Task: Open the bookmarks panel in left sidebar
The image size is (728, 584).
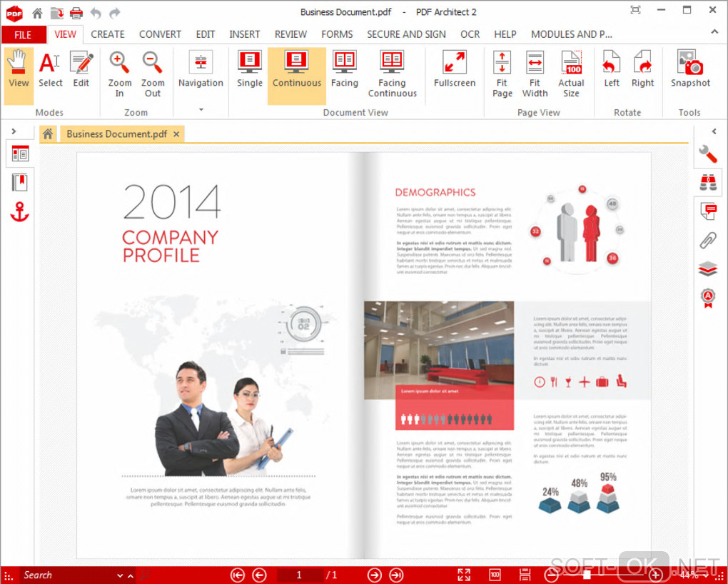Action: pos(19,183)
